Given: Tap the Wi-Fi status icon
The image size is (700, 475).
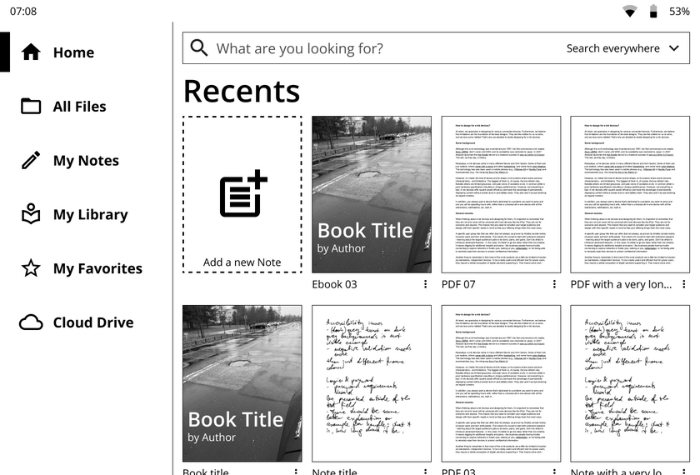Looking at the screenshot, I should point(630,11).
